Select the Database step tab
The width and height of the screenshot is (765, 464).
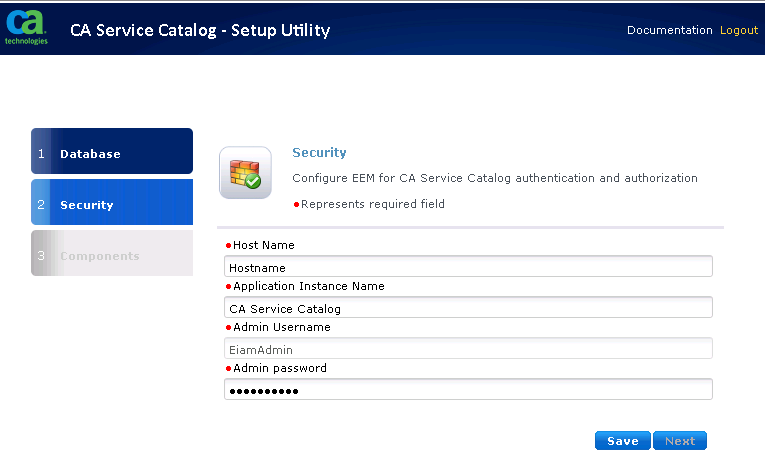[112, 154]
